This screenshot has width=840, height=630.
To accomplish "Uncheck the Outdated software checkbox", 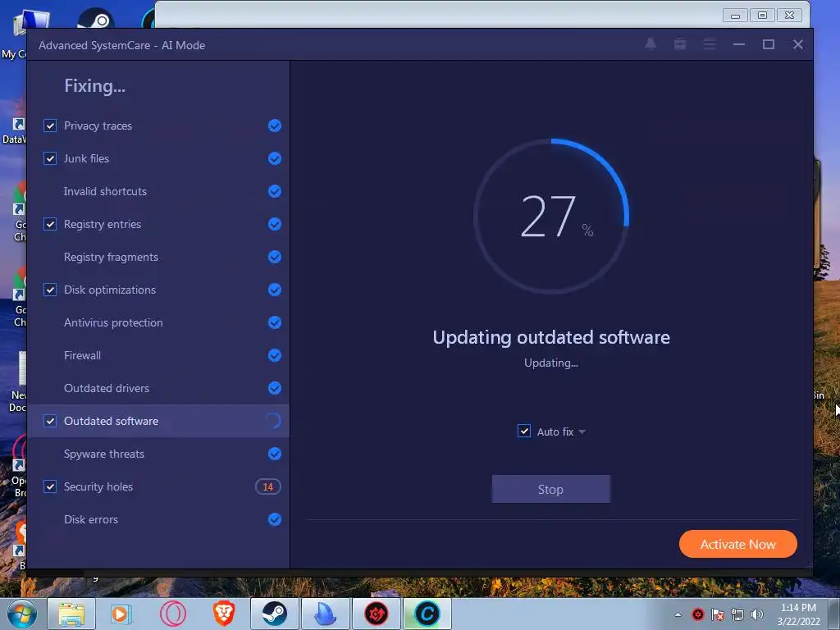I will 50,421.
